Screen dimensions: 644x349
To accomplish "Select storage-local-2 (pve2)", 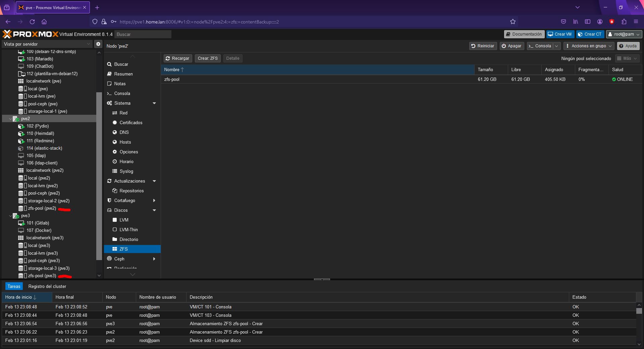I will 49,201.
